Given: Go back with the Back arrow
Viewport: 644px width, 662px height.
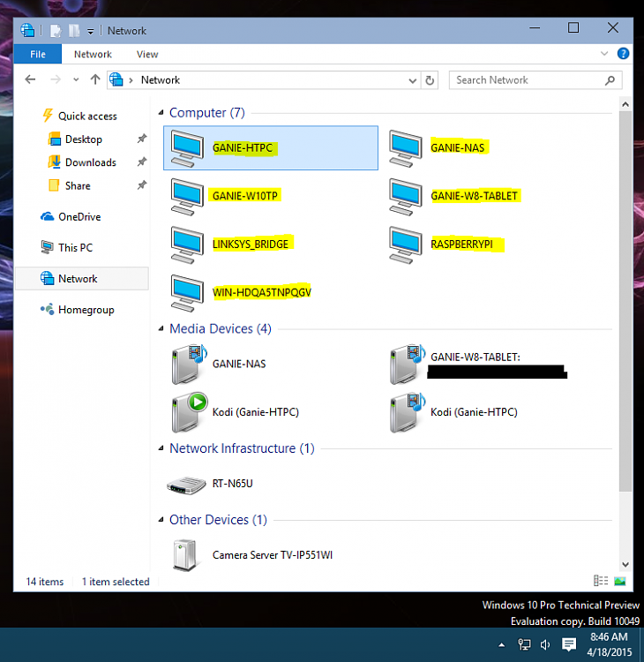Looking at the screenshot, I should click(30, 79).
